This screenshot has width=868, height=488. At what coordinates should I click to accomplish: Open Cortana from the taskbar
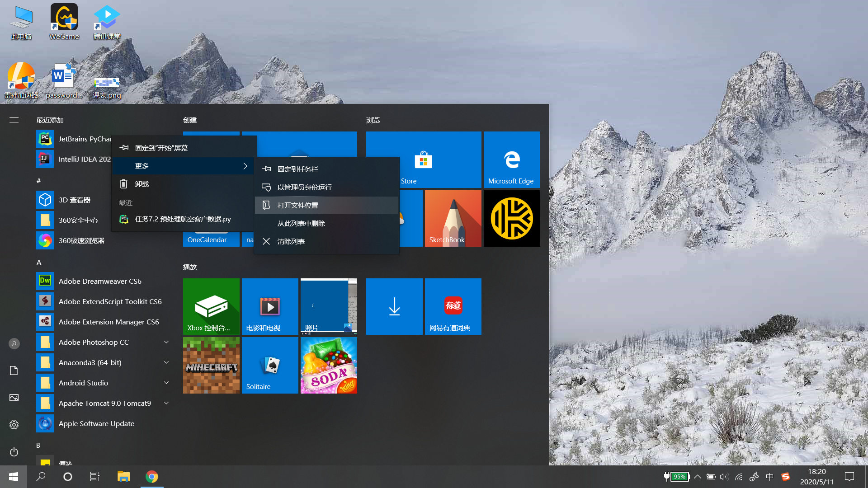(x=68, y=477)
